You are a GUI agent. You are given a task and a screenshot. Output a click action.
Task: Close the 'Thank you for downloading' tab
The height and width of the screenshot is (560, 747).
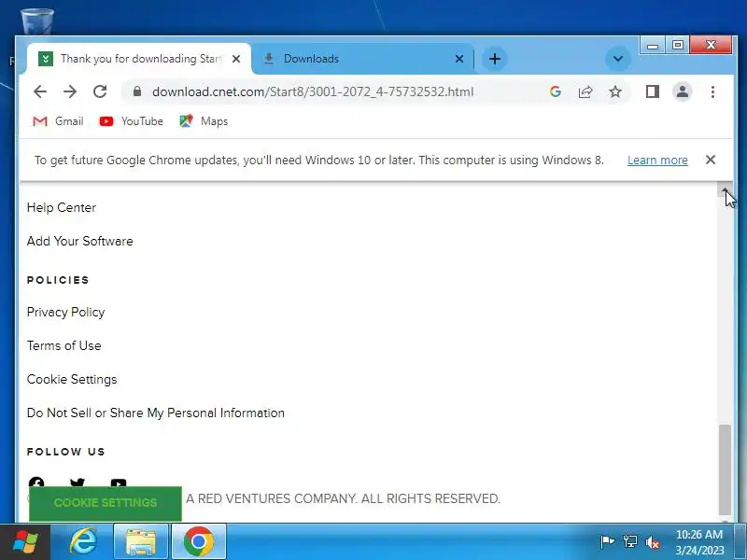pyautogui.click(x=236, y=59)
